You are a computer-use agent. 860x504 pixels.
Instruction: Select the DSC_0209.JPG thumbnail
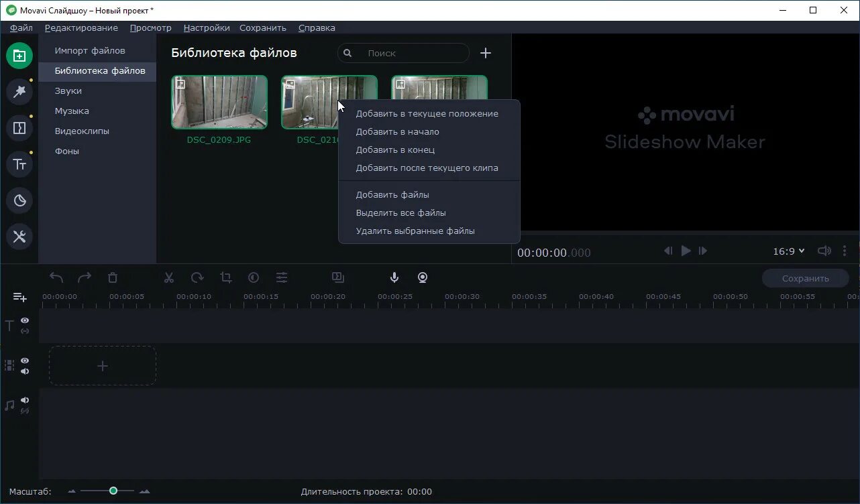[219, 102]
